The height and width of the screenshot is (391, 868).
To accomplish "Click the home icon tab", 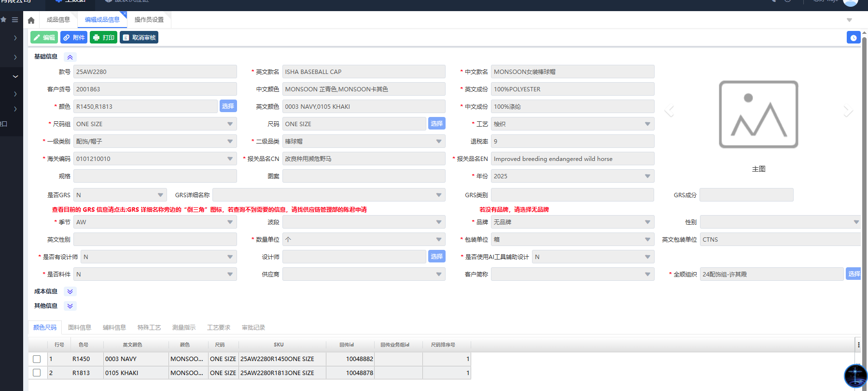I will pos(31,20).
